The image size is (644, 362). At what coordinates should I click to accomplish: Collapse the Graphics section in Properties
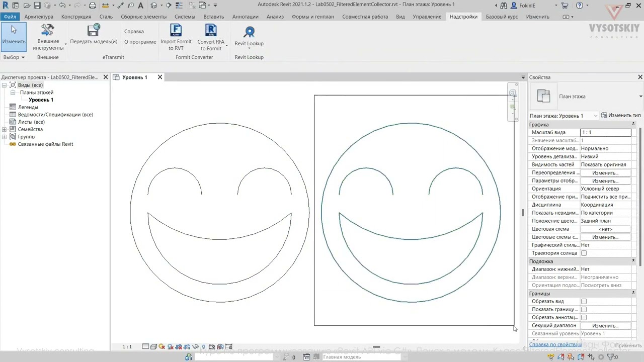(633, 124)
